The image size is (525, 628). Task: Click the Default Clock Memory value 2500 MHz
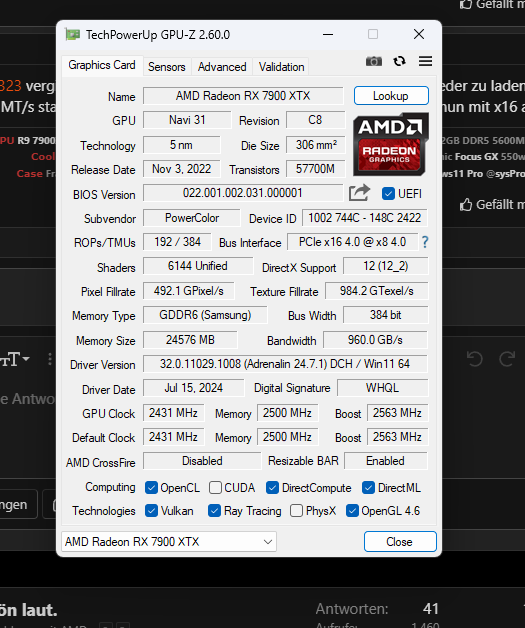click(288, 437)
